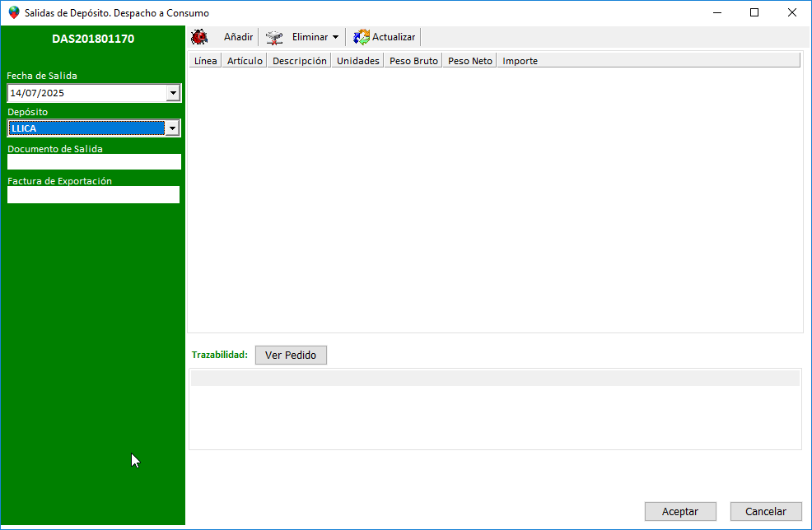Image resolution: width=812 pixels, height=530 pixels.
Task: Click the Unidades column header
Action: (x=357, y=61)
